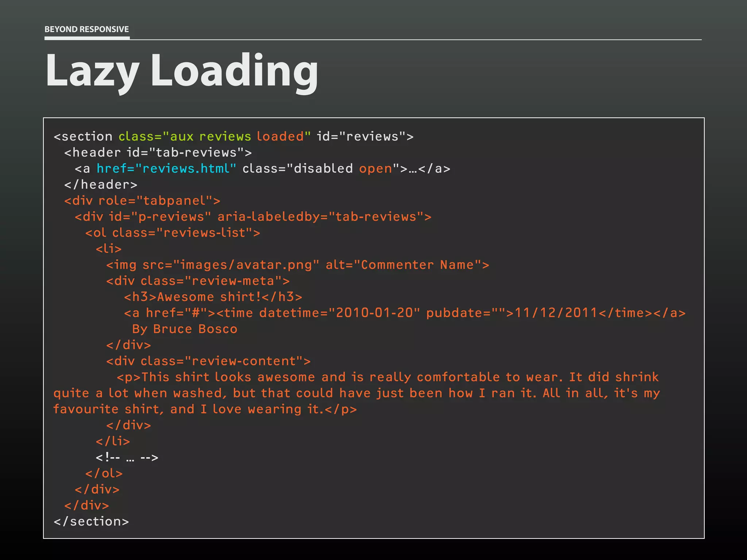
Task: Click the paragraph line starting '<p>This shirt looks awesome'
Action: [x=388, y=377]
